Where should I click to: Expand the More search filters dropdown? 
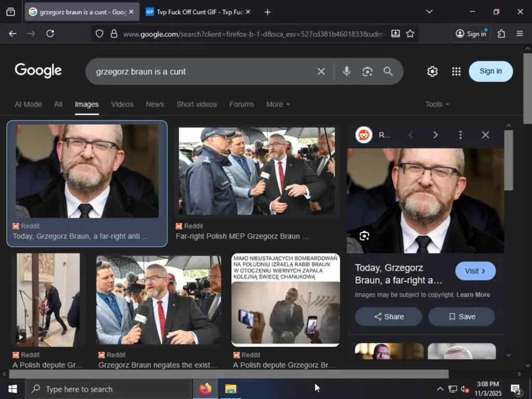pyautogui.click(x=278, y=104)
